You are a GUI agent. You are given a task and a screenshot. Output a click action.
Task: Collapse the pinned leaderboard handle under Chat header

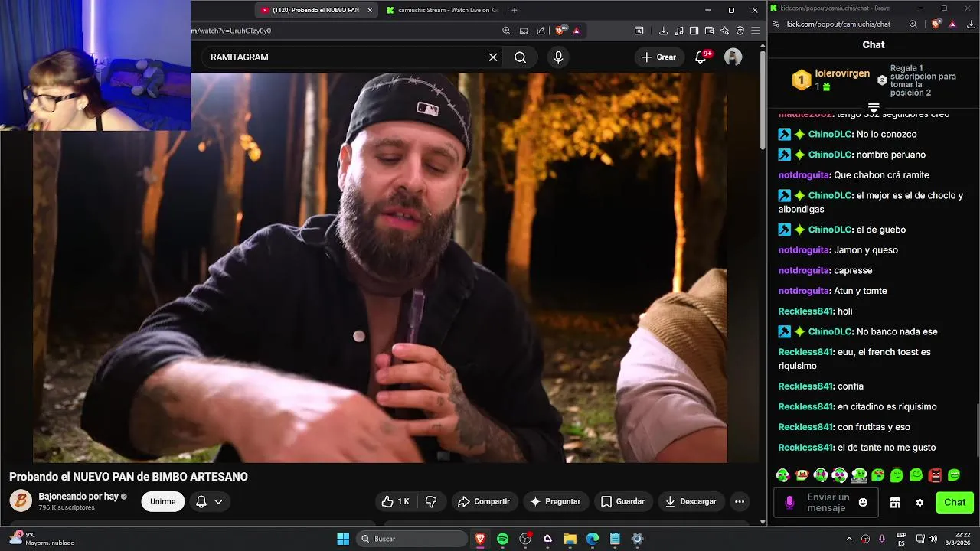tap(874, 108)
